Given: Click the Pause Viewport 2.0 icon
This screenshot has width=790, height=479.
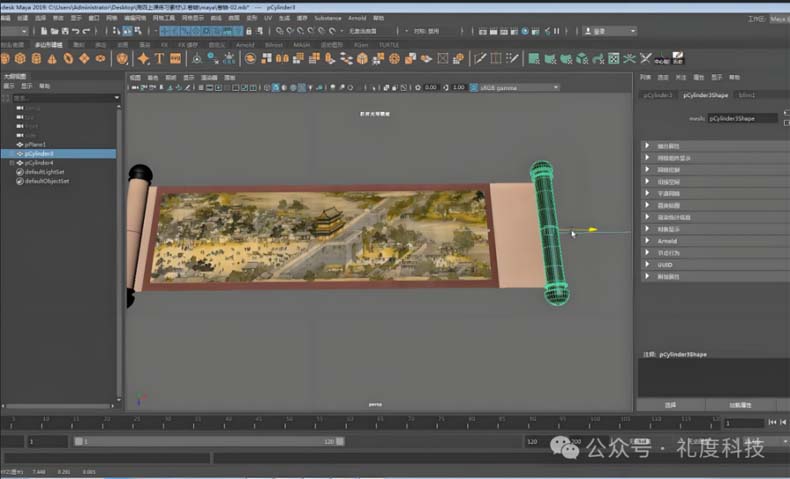Looking at the screenshot, I should pos(557,31).
